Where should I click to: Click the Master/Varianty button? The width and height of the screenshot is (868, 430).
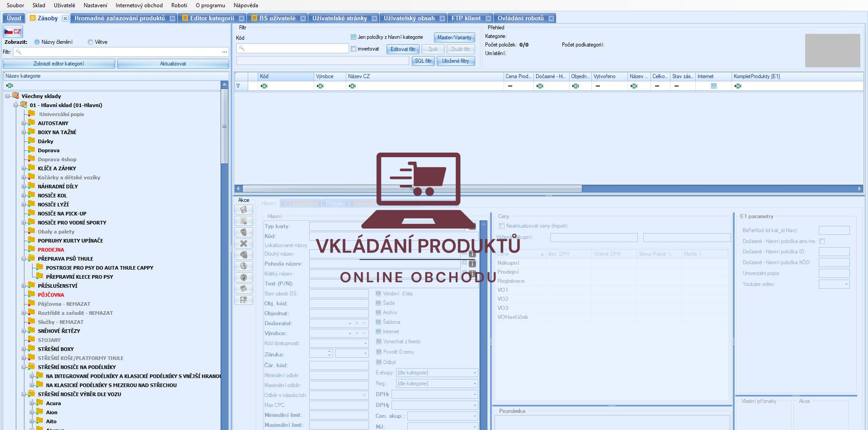pyautogui.click(x=454, y=37)
